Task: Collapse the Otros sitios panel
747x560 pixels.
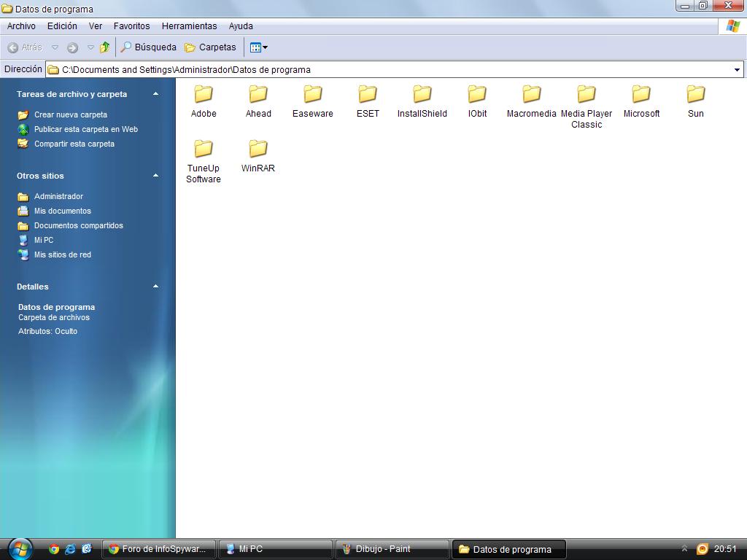Action: [x=155, y=175]
